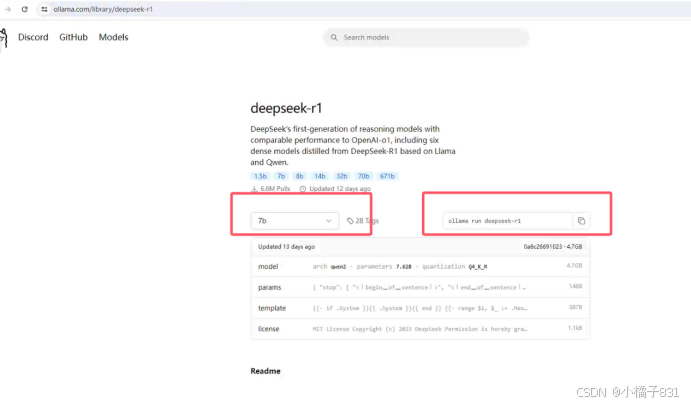Viewport: 691px width, 406px height.
Task: Click the Readme heading
Action: pyautogui.click(x=265, y=371)
